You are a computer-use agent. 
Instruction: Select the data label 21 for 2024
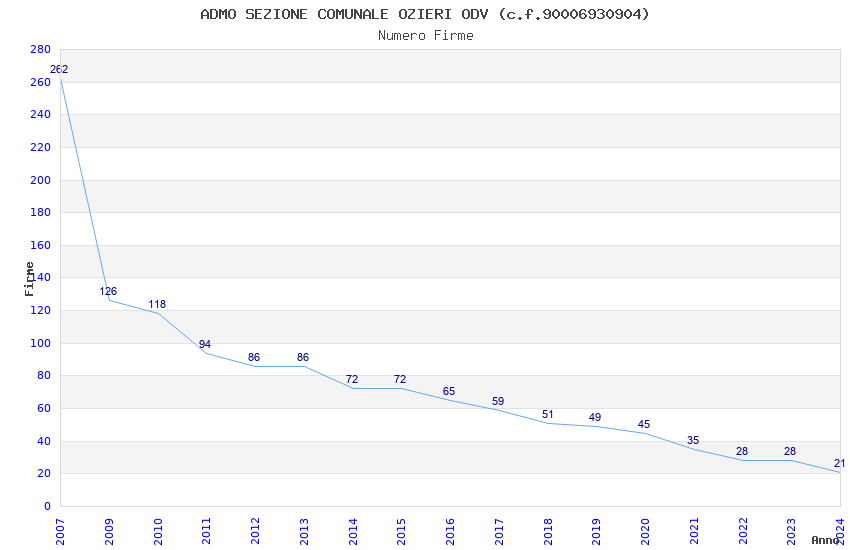(x=840, y=464)
